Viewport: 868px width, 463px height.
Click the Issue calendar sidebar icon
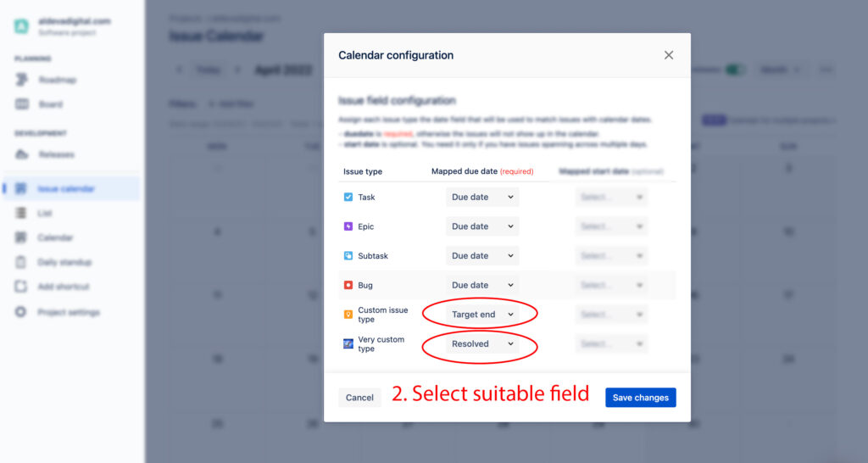(21, 189)
